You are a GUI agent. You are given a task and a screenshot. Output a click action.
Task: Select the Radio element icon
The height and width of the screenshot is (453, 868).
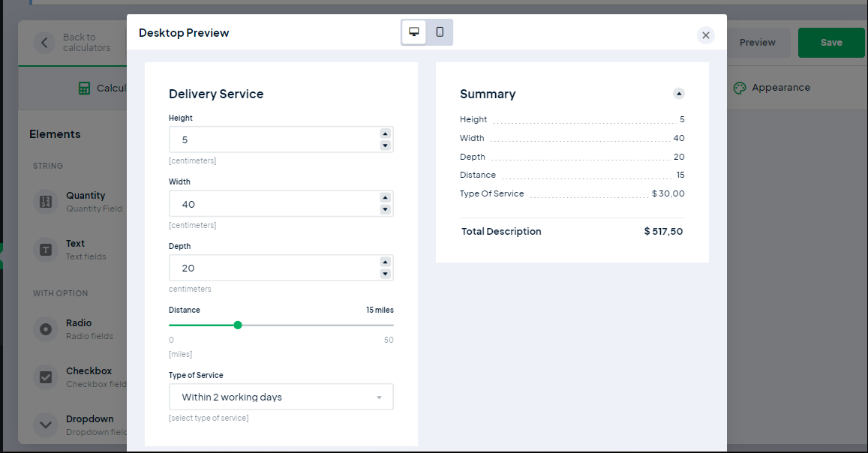pos(46,329)
